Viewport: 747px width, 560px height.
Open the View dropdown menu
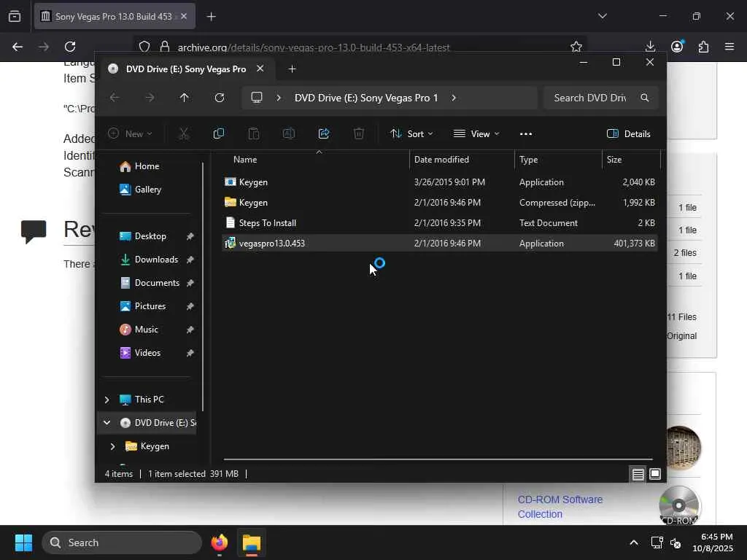pyautogui.click(x=476, y=134)
